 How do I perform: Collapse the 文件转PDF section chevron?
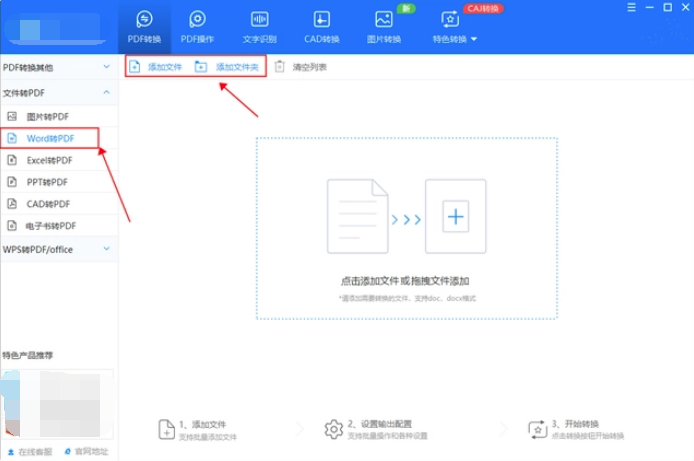pos(107,92)
